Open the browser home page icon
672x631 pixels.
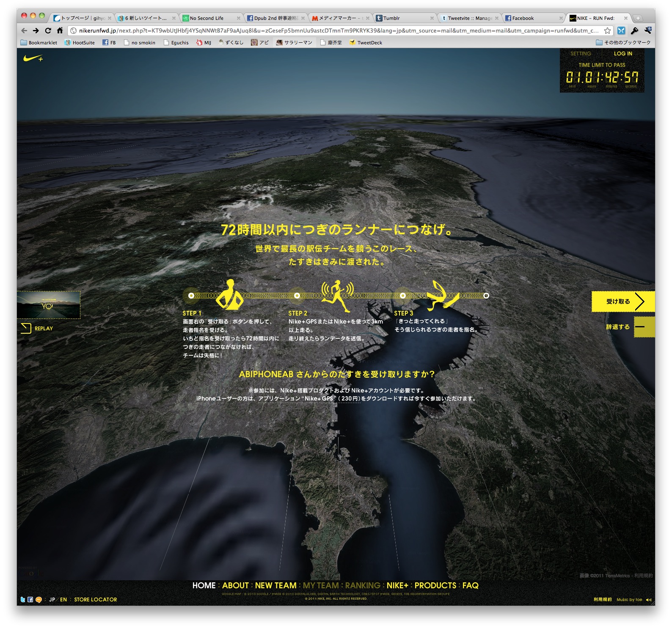click(x=60, y=30)
